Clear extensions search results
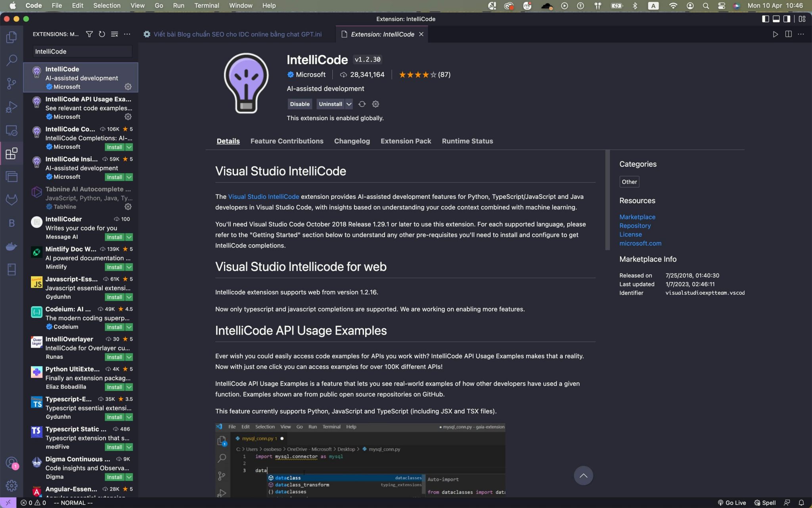812x508 pixels. coord(115,34)
